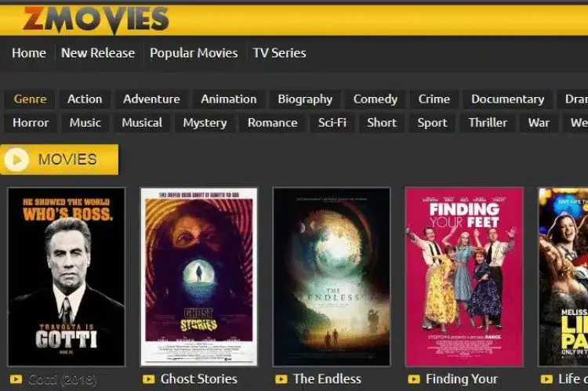Open The Endless movie poster

[x=332, y=277]
